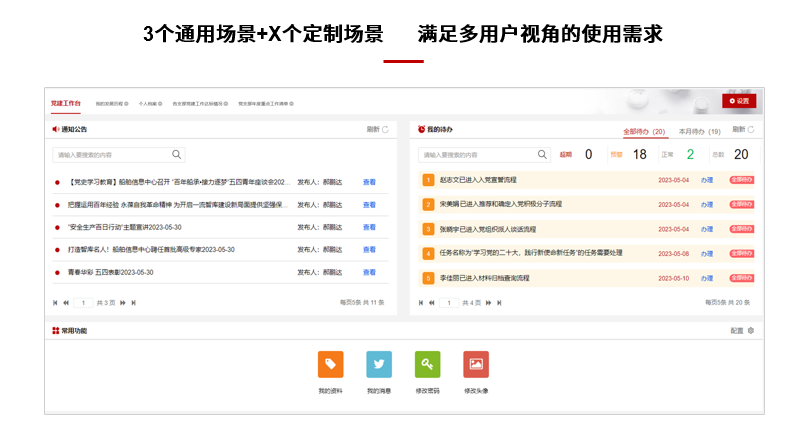This screenshot has height=436, width=799.
Task: Open the 我的消息 blue bird icon
Action: [x=379, y=365]
